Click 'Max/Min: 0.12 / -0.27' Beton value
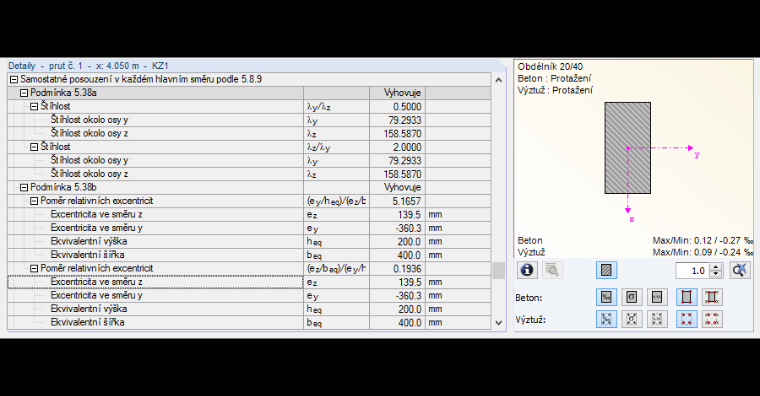 coord(703,240)
